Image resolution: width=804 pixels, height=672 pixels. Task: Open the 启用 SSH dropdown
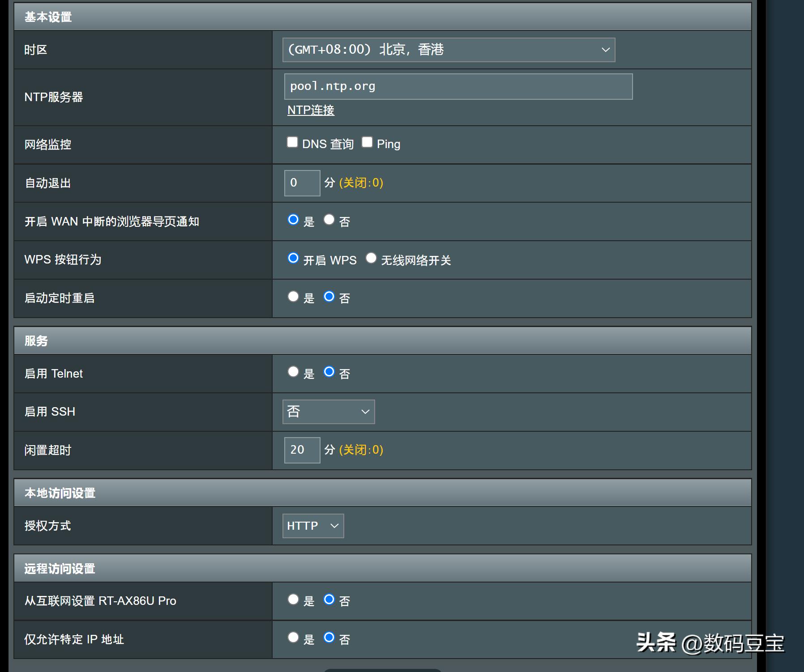(328, 411)
